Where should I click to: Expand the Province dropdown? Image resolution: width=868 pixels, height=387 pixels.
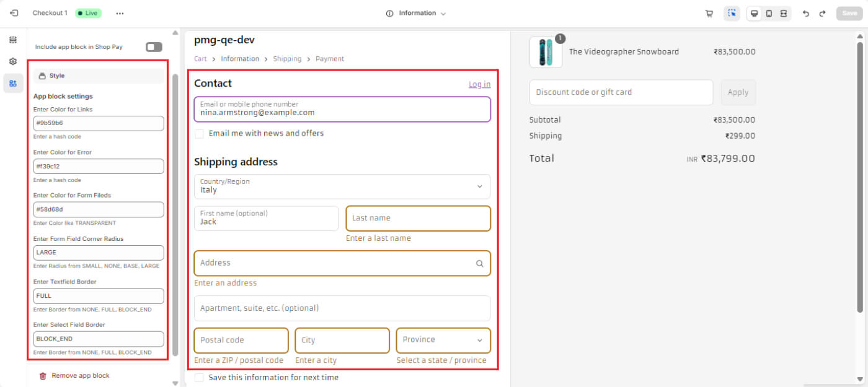coord(443,340)
